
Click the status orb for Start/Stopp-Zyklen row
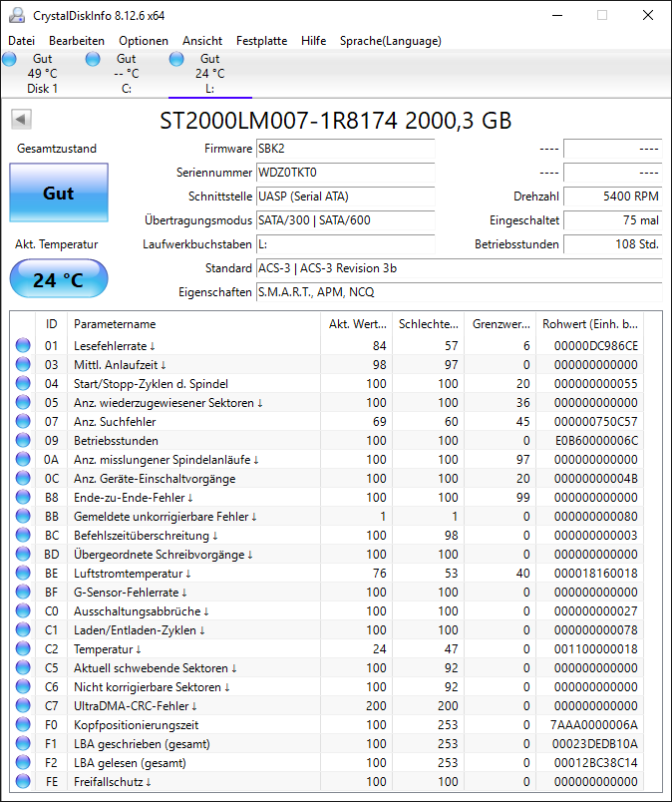coord(23,384)
